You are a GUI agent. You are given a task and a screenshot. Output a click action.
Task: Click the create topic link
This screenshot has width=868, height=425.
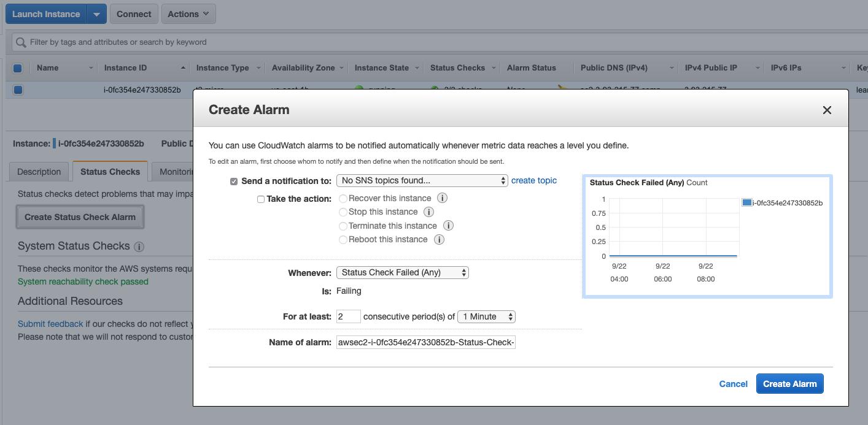click(533, 180)
